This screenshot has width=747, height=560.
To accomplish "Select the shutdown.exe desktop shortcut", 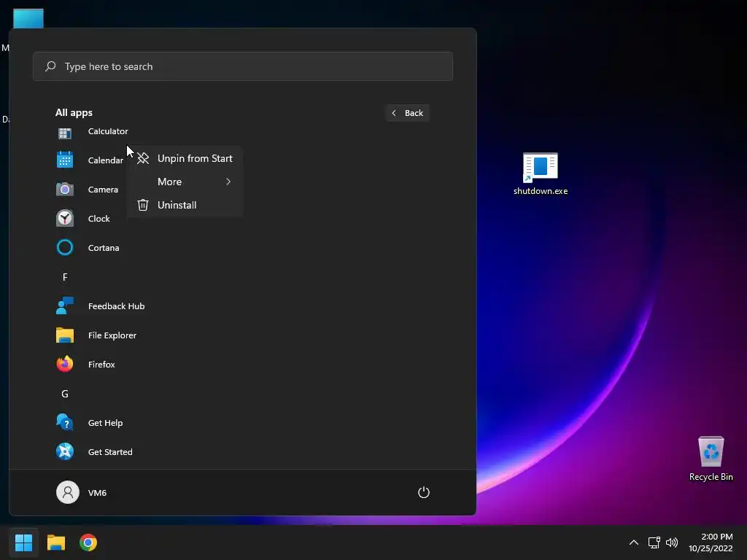I will pos(541,174).
